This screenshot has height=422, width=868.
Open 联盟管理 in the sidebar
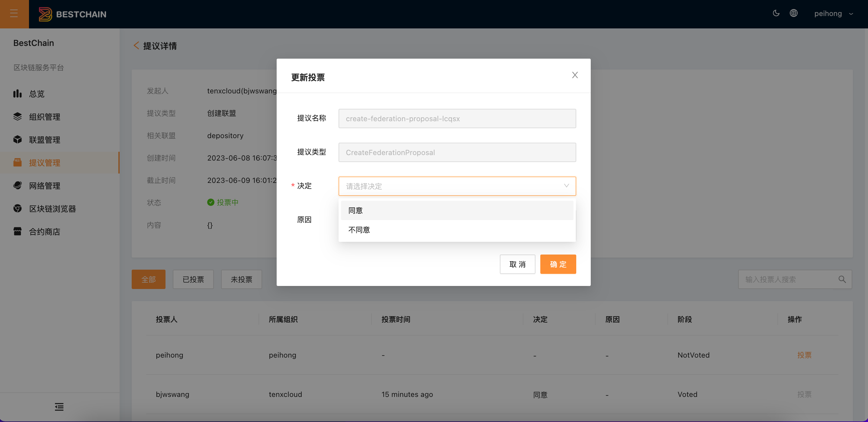[x=59, y=140]
